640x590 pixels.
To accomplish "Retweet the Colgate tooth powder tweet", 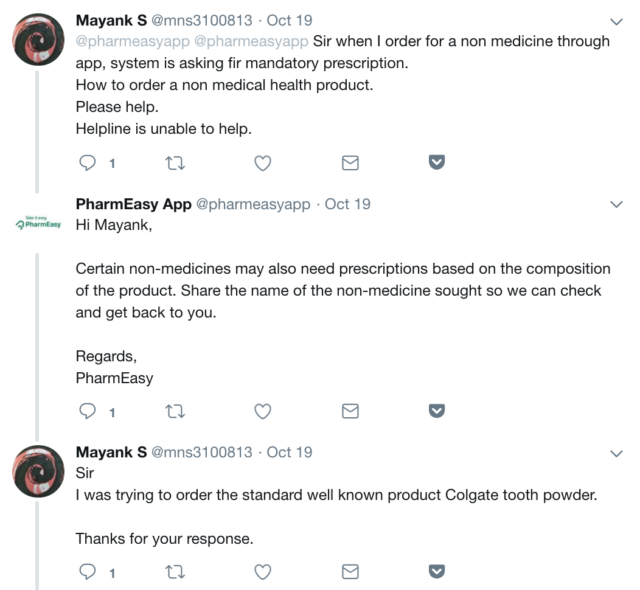I will click(175, 572).
